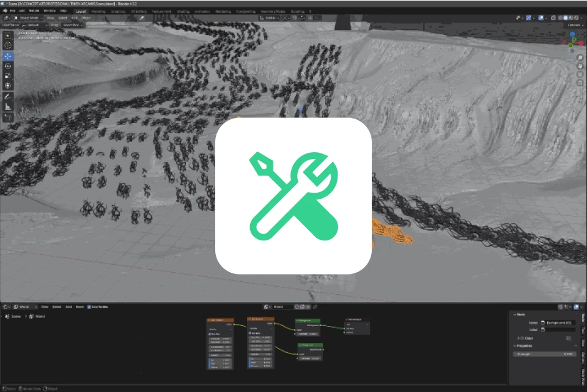The height and width of the screenshot is (392, 587).
Task: Switch to the Shading workspace tab
Action: click(x=183, y=11)
